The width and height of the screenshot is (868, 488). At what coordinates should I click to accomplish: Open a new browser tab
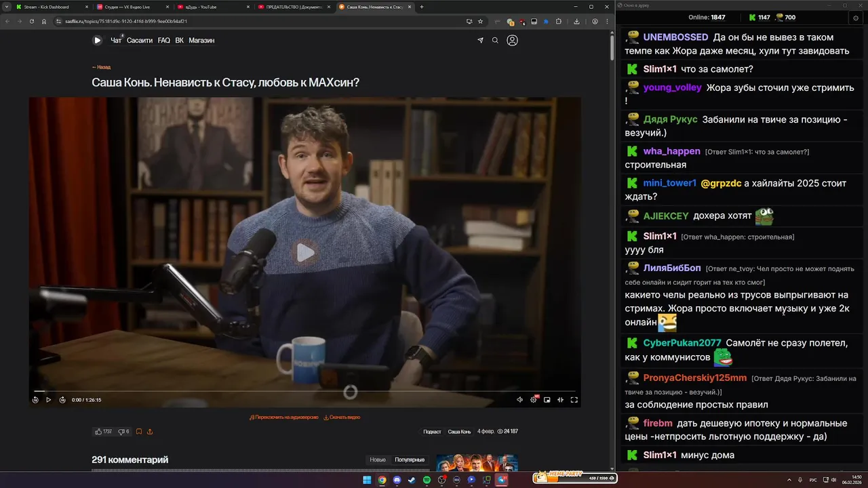(422, 7)
